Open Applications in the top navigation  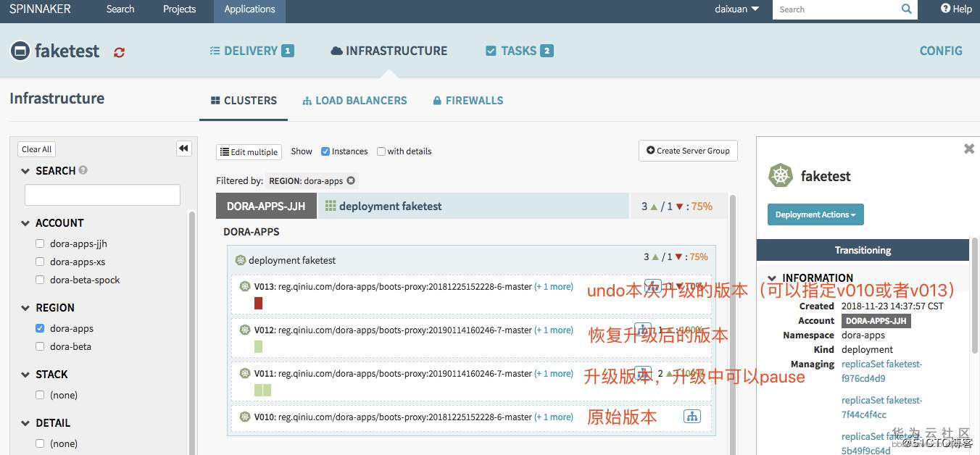(x=249, y=9)
